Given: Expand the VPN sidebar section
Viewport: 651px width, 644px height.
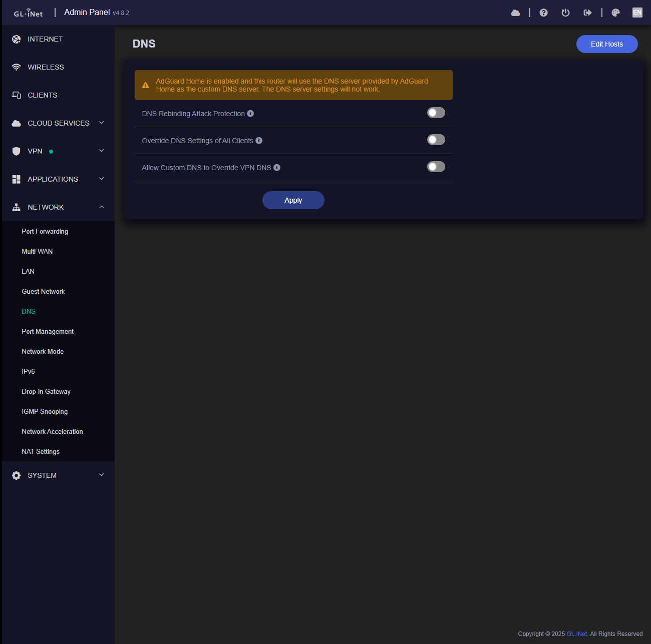Looking at the screenshot, I should pos(58,151).
